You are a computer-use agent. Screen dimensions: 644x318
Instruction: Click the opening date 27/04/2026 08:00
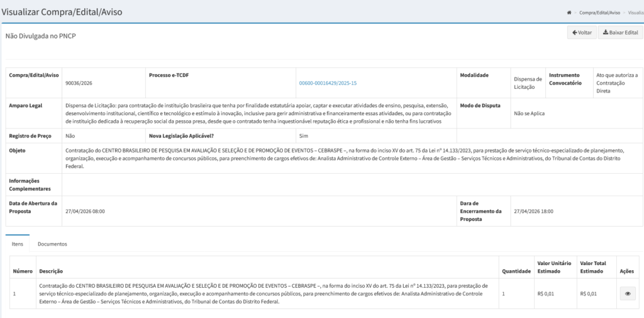coord(85,212)
